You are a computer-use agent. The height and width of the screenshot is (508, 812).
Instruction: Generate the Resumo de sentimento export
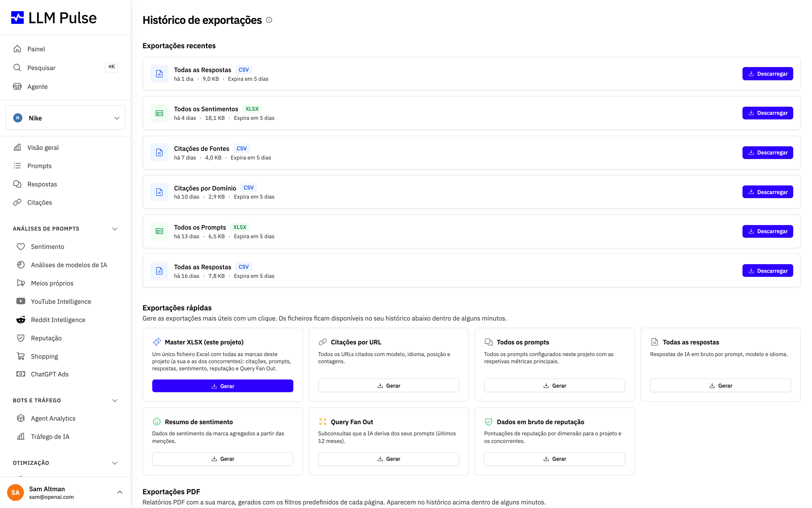tap(223, 459)
